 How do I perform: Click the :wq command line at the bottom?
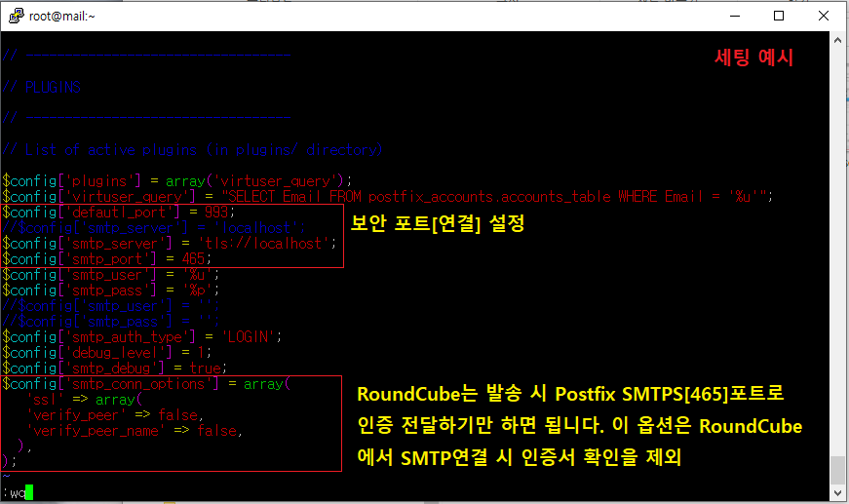click(x=18, y=492)
